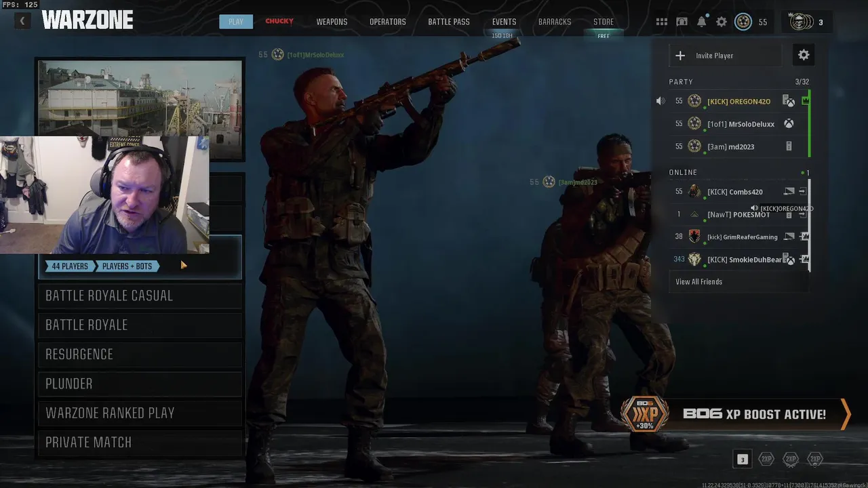The image size is (868, 488).
Task: Open the party skull emblem showing 3
Action: pyautogui.click(x=802, y=22)
